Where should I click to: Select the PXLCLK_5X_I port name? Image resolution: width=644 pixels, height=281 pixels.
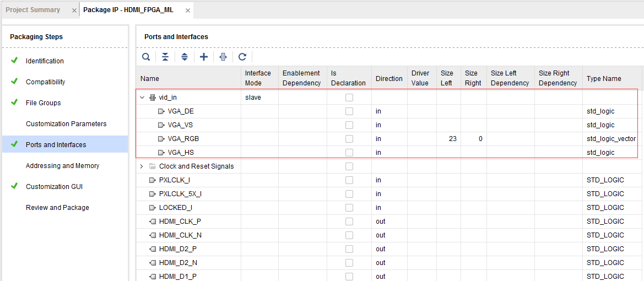(180, 193)
